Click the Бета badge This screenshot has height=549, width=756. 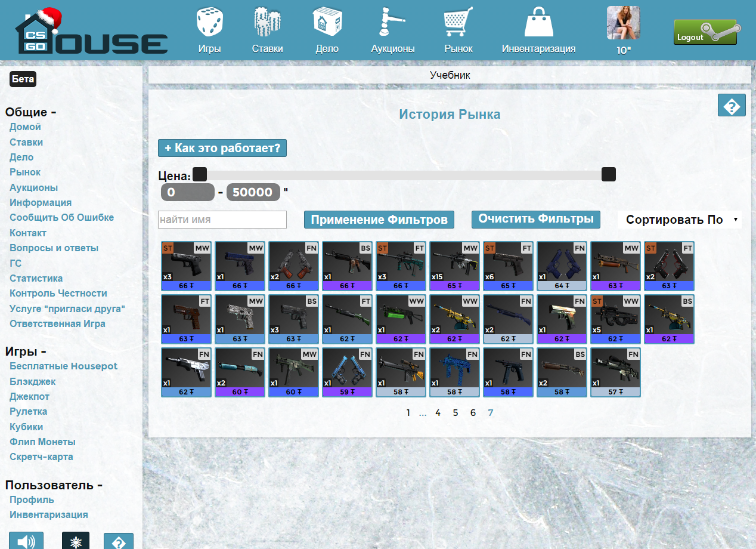tap(23, 79)
